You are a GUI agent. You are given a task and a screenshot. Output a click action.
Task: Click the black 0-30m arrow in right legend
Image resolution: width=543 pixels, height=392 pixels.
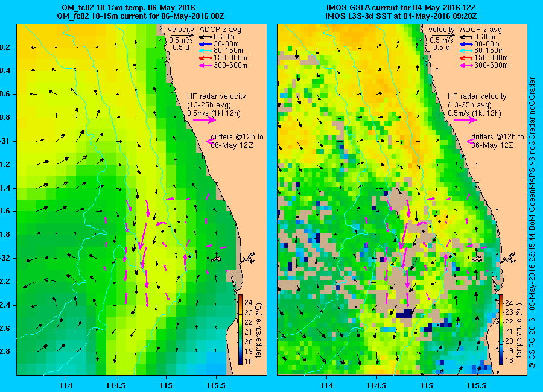(x=466, y=37)
